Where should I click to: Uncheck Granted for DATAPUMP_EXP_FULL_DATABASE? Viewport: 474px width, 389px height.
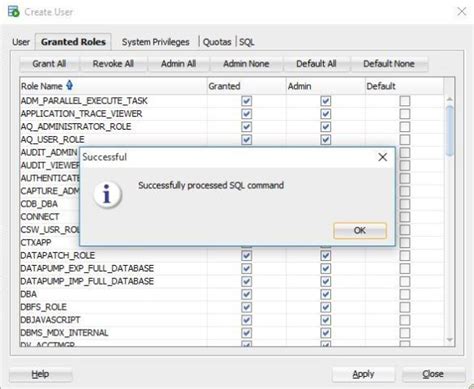[246, 269]
